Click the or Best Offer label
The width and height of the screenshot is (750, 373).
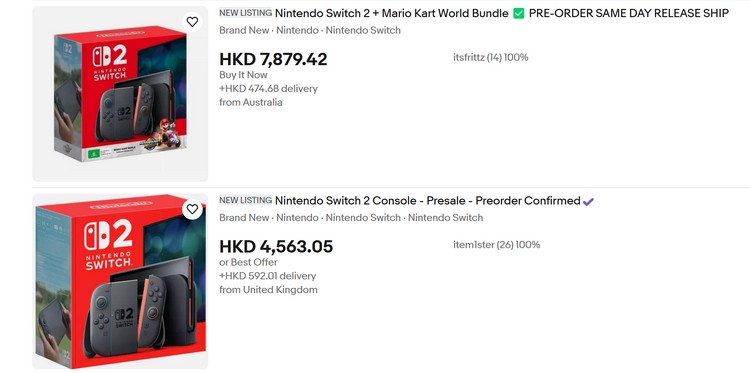(248, 262)
